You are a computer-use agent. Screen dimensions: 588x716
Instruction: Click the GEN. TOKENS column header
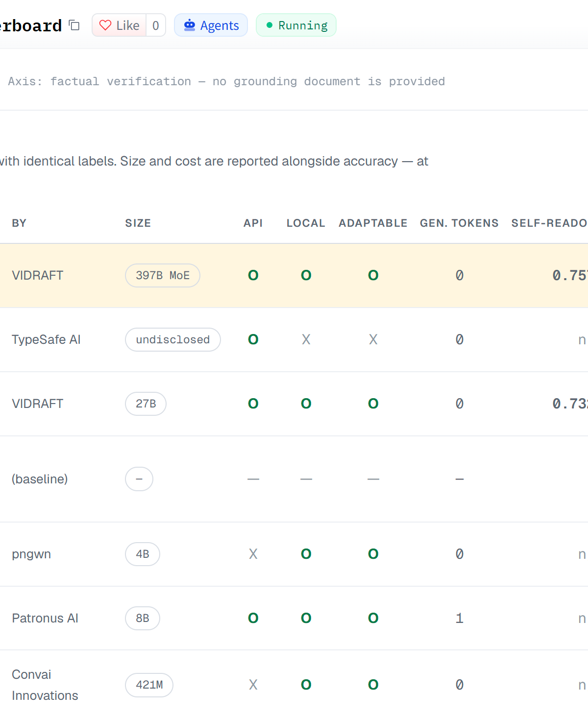click(x=459, y=223)
